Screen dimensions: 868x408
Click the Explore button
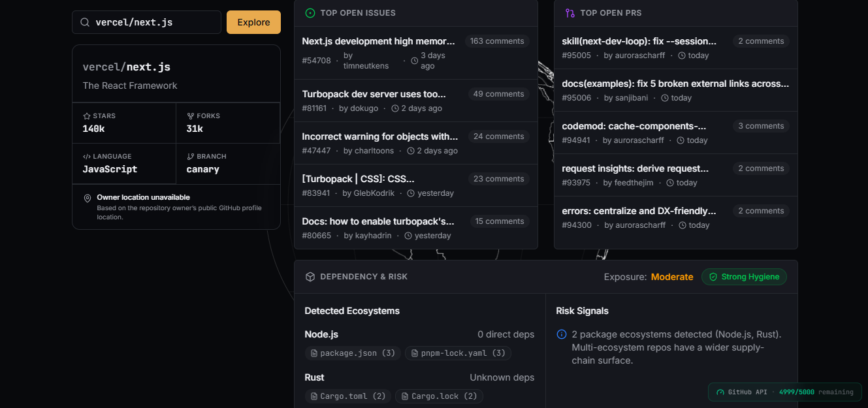[x=253, y=22]
